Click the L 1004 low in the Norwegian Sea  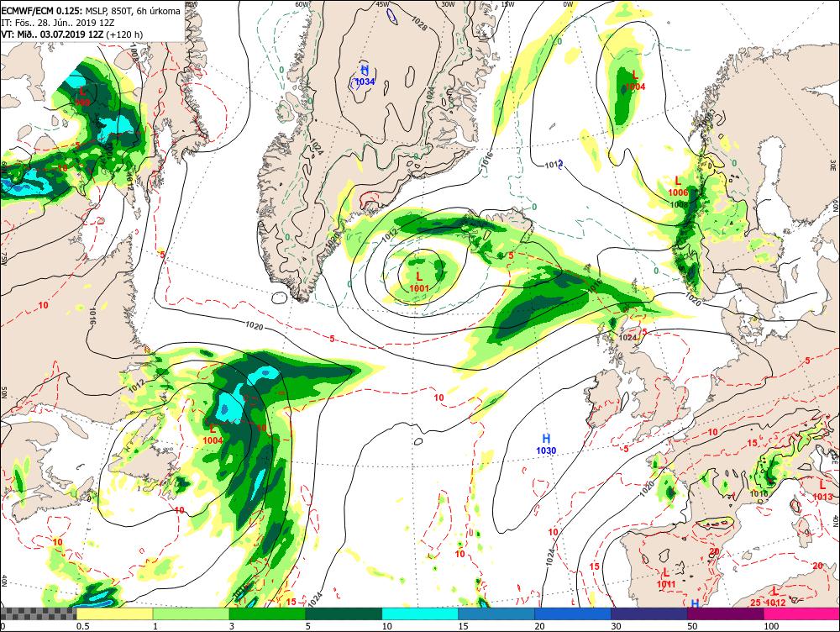pos(635,81)
